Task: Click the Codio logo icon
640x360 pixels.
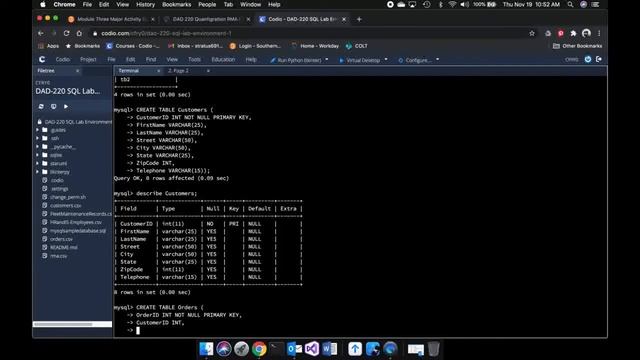Action: (42, 59)
